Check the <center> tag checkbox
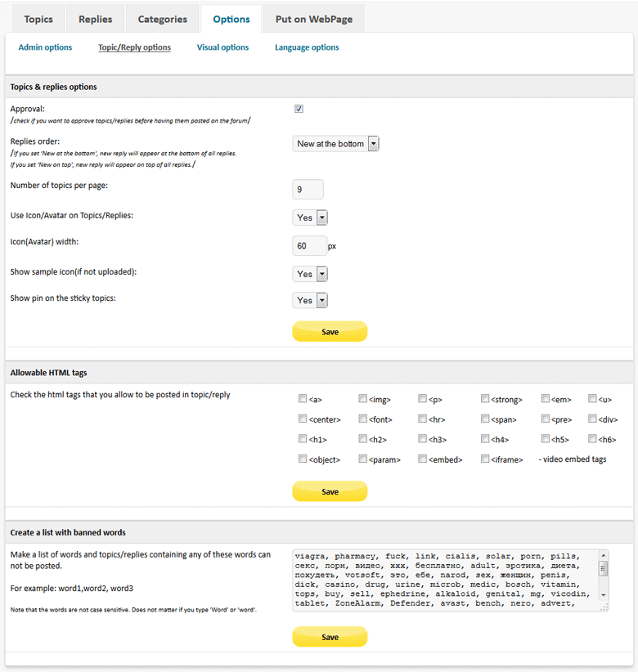 303,419
